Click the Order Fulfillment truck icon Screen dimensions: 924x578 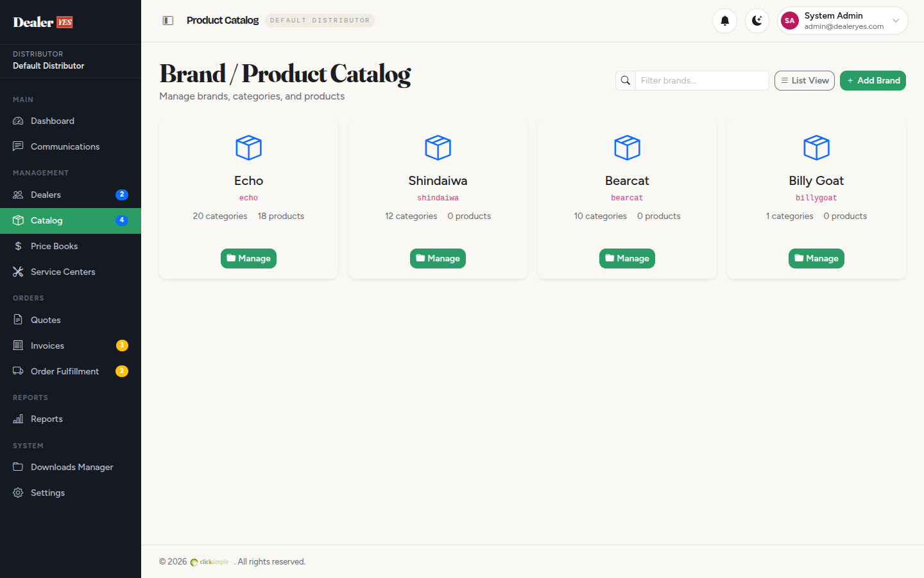coord(18,371)
